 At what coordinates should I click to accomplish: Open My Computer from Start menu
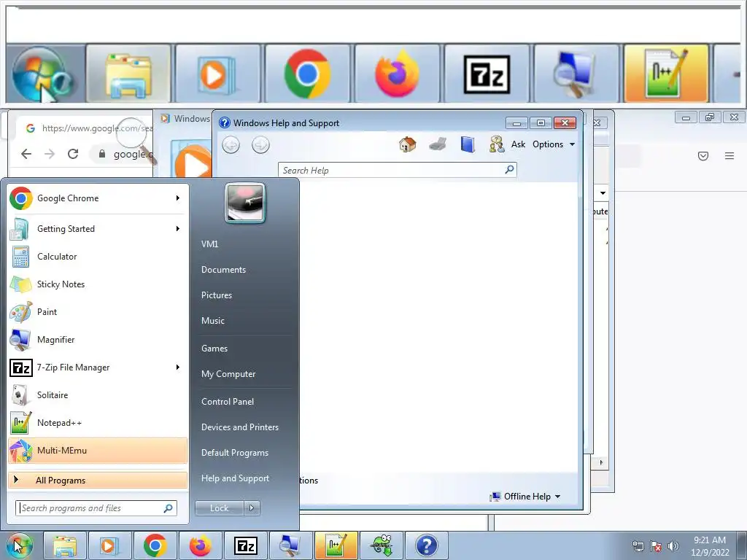(x=228, y=374)
